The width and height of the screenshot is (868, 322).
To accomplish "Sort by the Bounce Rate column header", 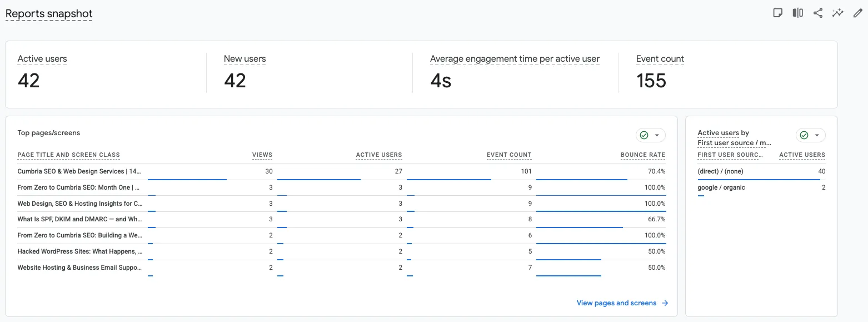I will [x=643, y=155].
